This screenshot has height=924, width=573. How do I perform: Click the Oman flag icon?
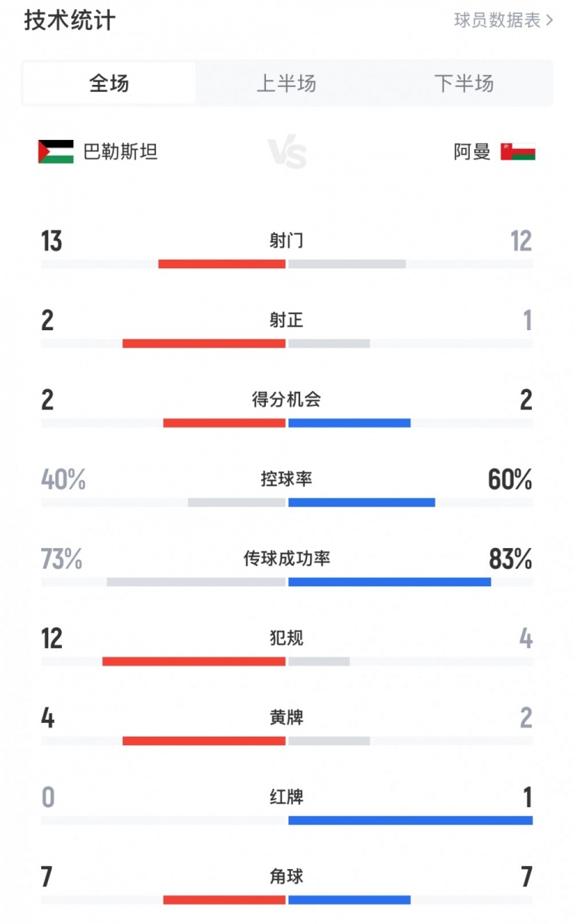tap(517, 151)
